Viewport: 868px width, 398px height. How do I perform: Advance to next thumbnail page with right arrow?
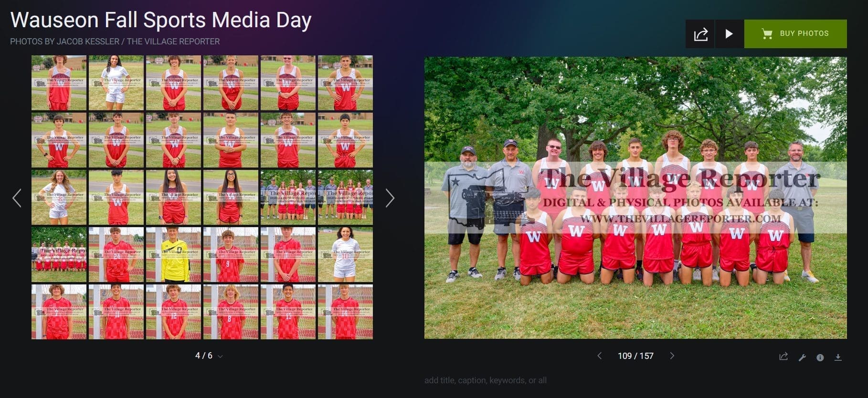pos(390,198)
